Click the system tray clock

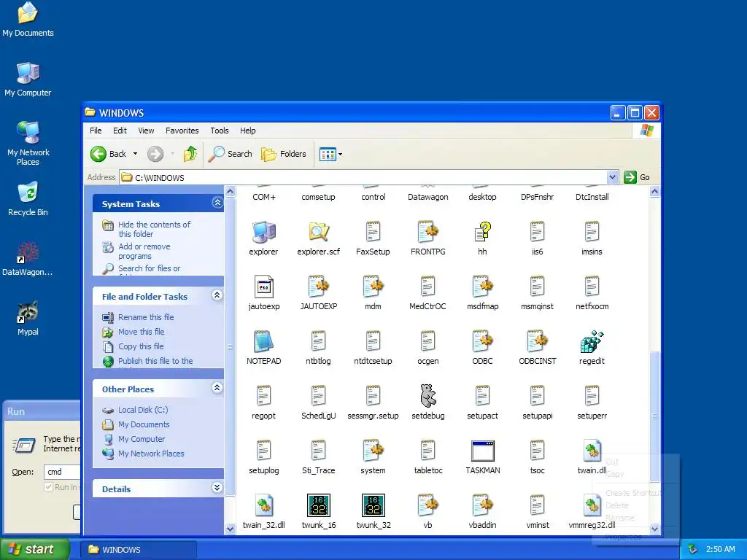click(720, 550)
